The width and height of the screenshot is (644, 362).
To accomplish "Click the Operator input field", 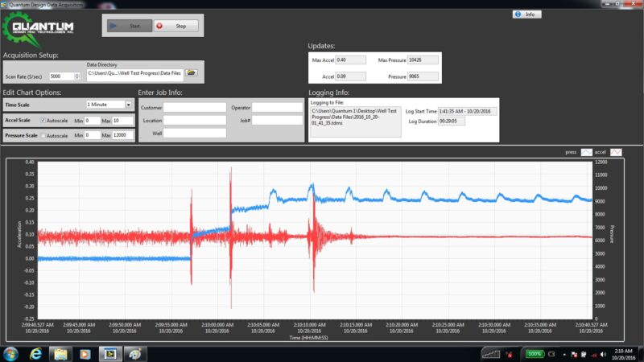I will coord(277,107).
